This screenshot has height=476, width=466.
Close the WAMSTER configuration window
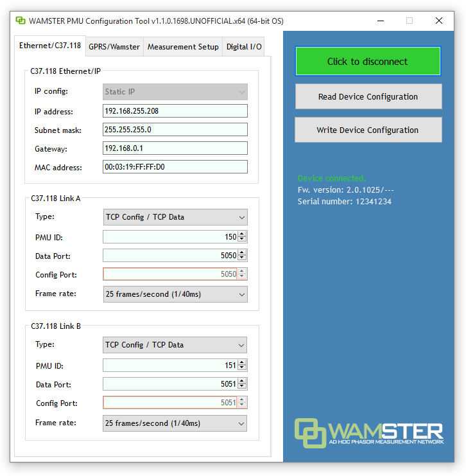click(438, 21)
